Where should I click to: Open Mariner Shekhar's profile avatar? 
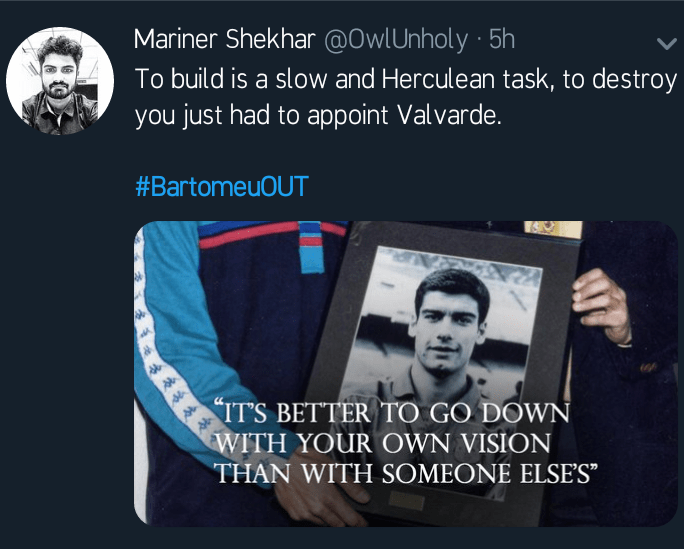59,83
